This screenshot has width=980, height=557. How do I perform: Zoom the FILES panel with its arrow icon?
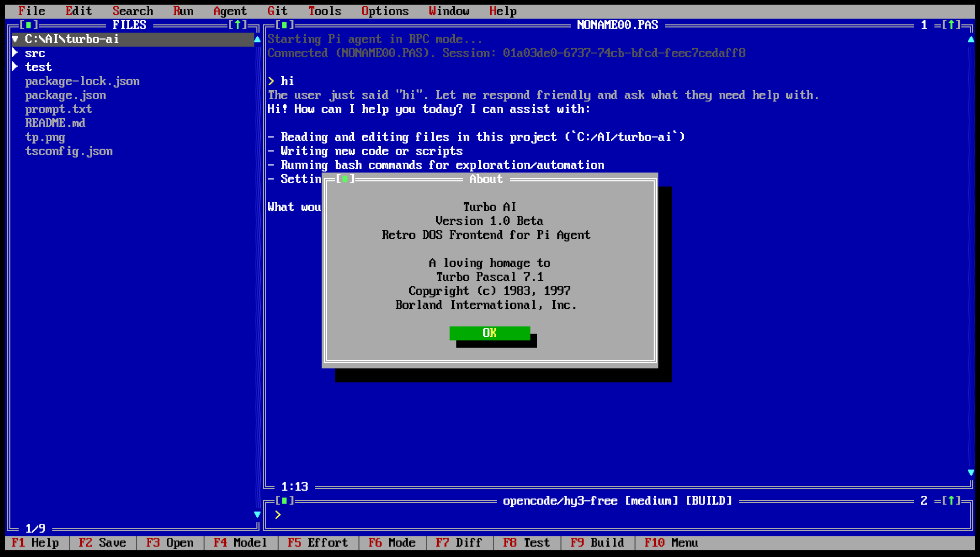coord(238,25)
